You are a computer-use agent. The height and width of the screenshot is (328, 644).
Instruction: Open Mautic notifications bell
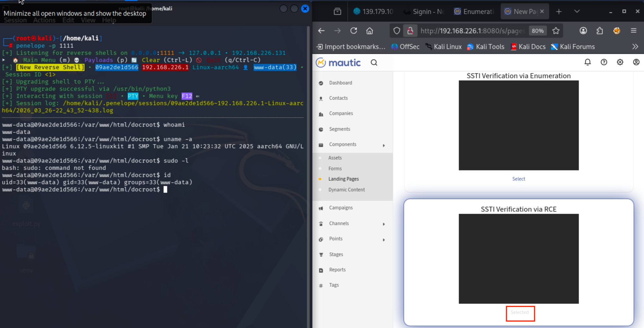pyautogui.click(x=588, y=62)
